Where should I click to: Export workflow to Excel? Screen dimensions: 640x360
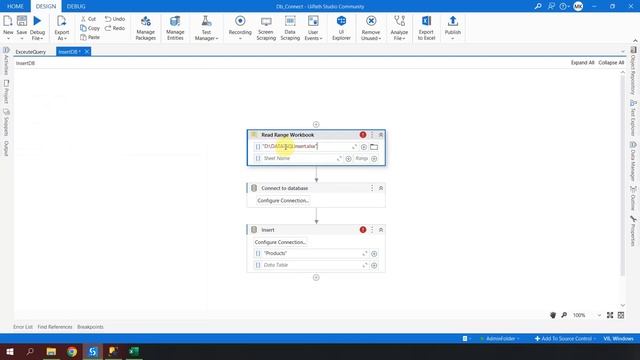[426, 27]
